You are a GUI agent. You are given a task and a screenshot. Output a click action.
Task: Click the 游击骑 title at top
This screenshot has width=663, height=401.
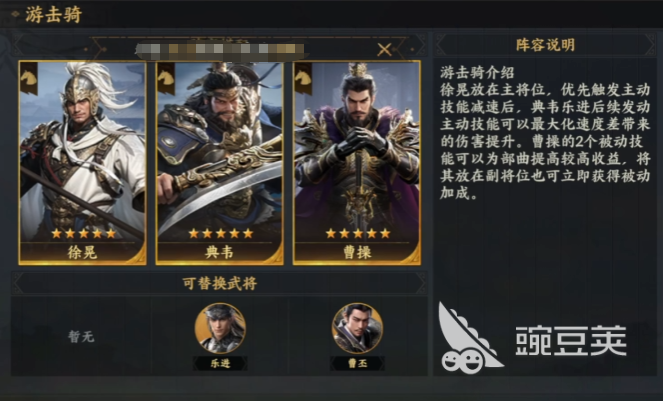pos(54,15)
